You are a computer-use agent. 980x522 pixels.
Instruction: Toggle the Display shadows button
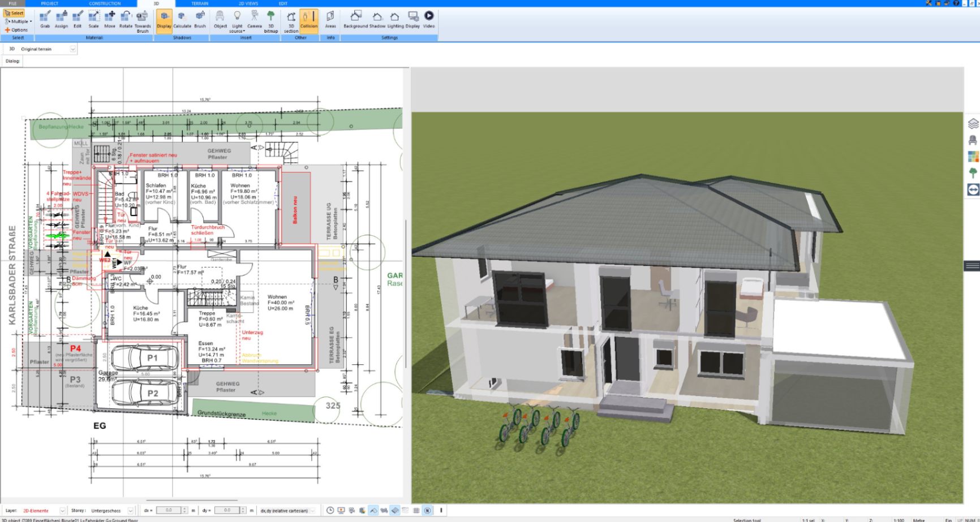pos(164,21)
